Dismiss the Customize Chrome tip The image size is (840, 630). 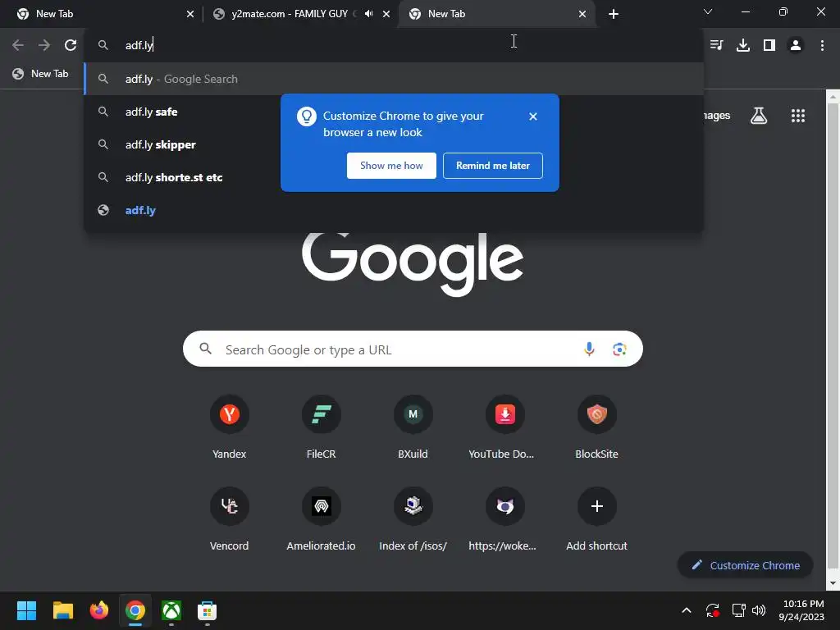point(533,116)
